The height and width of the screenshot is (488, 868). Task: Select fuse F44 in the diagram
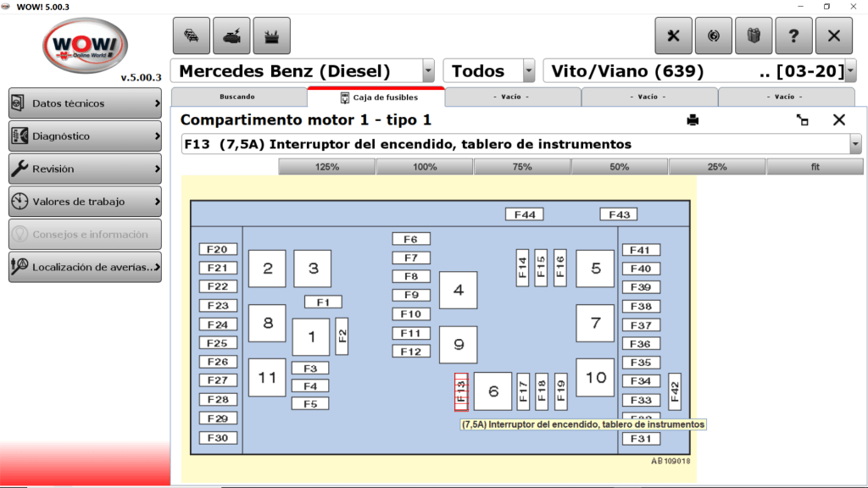(x=524, y=214)
